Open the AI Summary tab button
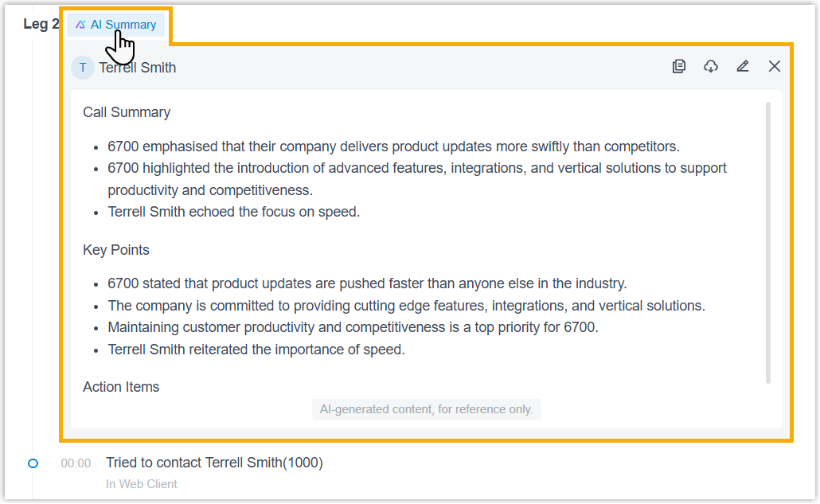This screenshot has width=820, height=504. (116, 25)
